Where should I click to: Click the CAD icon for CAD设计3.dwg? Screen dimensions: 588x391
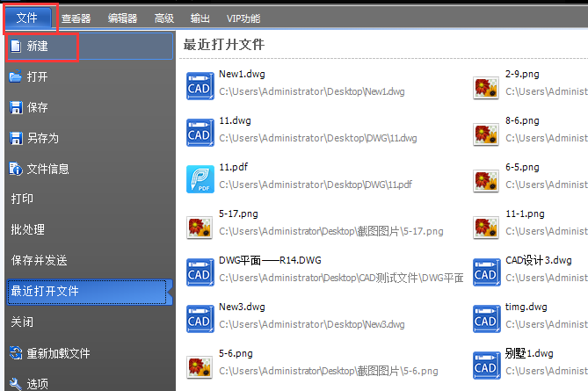pos(487,272)
